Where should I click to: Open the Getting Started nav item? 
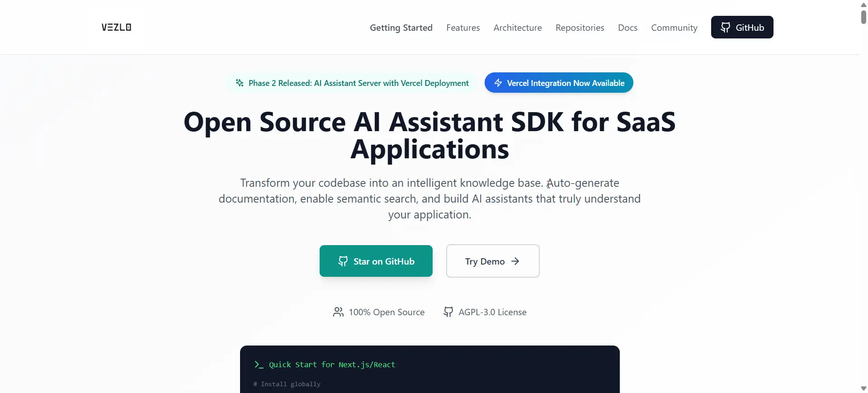click(x=401, y=28)
